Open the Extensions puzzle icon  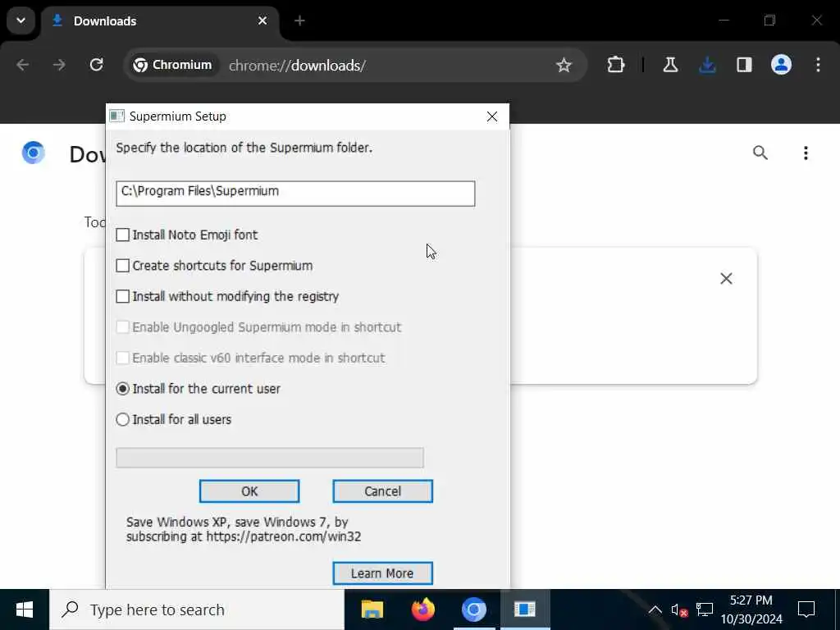click(x=615, y=65)
